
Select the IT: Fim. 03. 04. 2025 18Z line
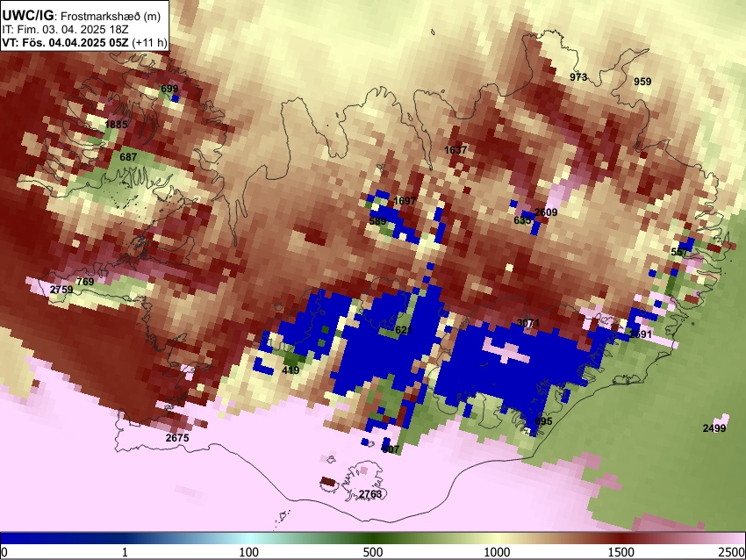pos(65,30)
